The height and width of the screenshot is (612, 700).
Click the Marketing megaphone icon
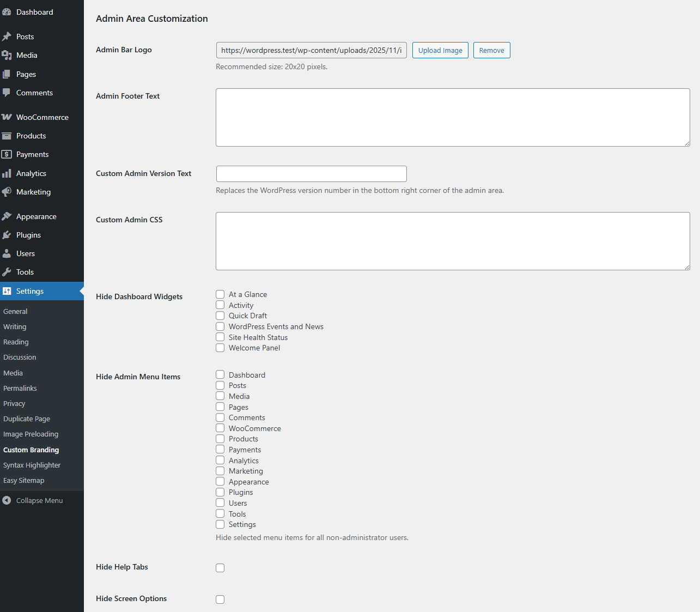coord(7,192)
